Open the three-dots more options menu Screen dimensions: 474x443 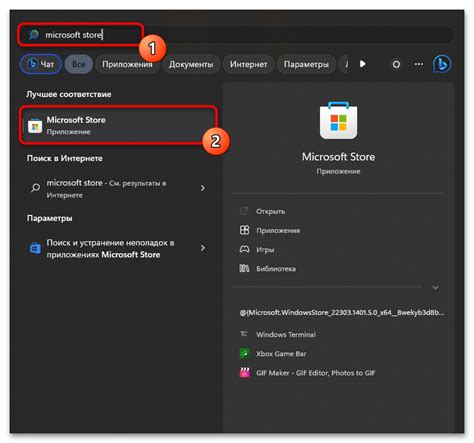point(419,64)
